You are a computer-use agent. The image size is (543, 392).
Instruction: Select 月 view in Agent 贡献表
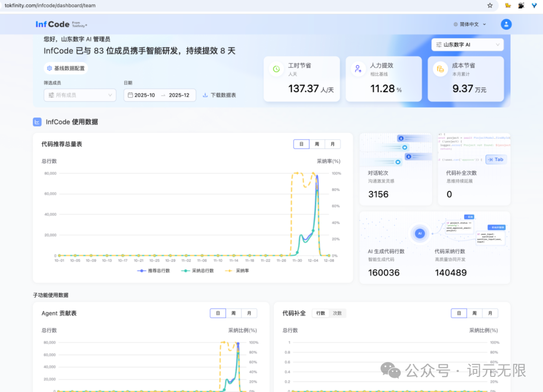click(x=249, y=313)
